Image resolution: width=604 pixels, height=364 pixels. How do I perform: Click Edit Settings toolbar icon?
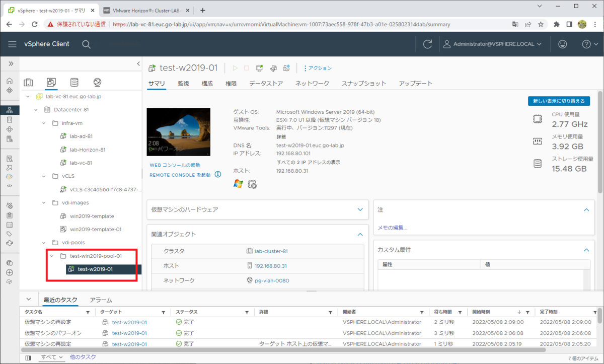point(273,68)
